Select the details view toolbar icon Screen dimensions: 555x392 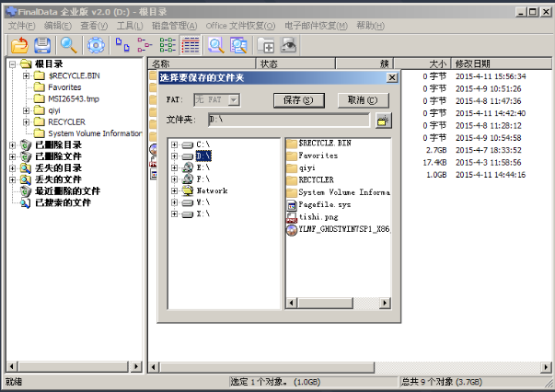coord(191,45)
